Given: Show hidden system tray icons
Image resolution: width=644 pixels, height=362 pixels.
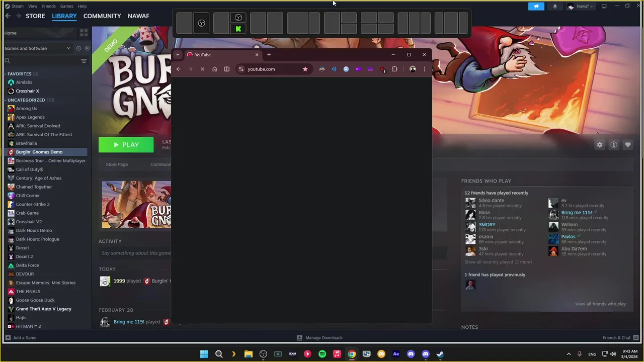Looking at the screenshot, I should (569, 354).
